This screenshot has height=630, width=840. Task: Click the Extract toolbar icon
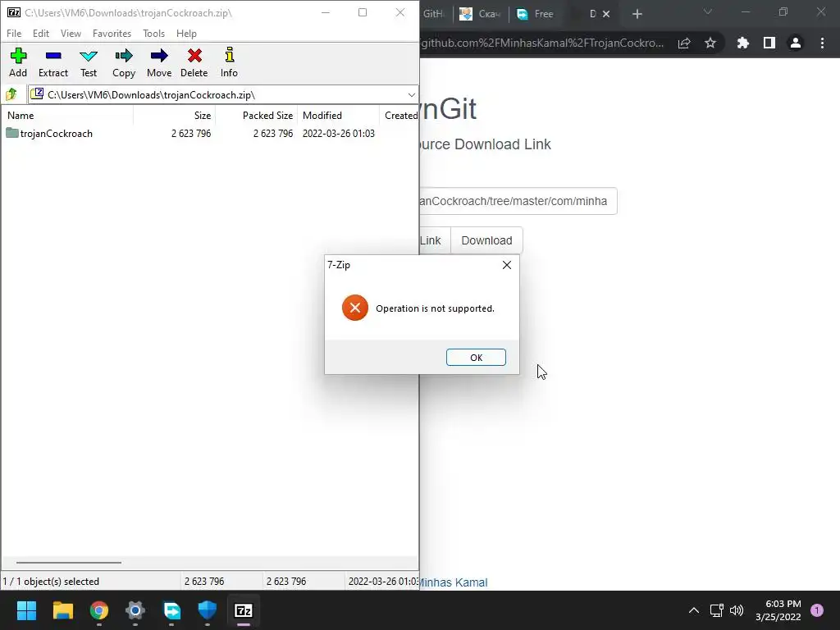[x=53, y=62]
